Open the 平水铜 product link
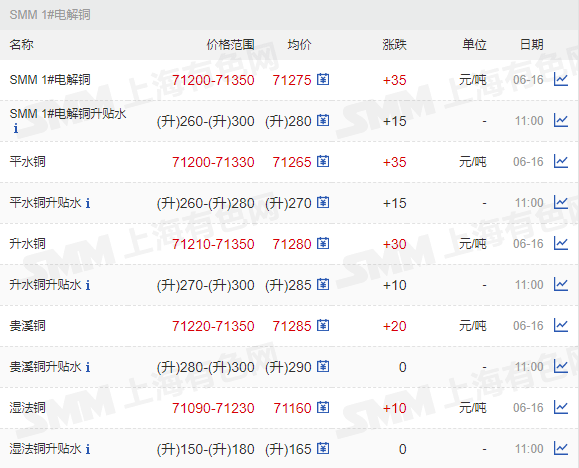The height and width of the screenshot is (468, 579). pyautogui.click(x=27, y=162)
